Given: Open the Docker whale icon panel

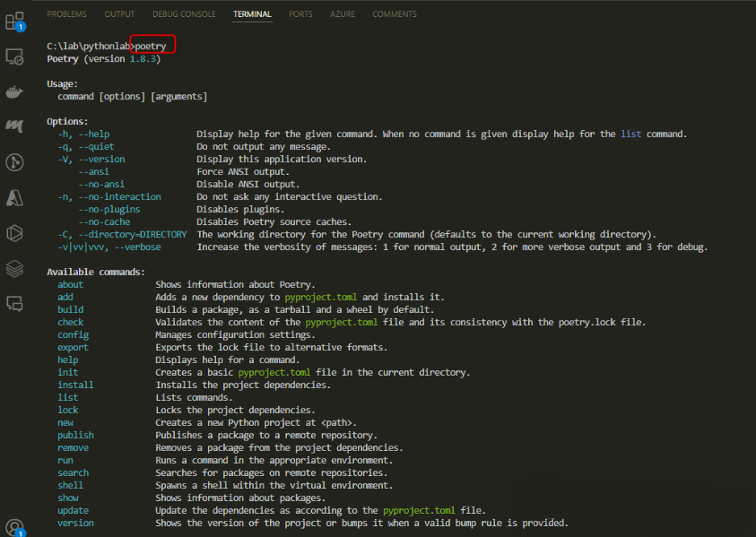Looking at the screenshot, I should (x=14, y=91).
